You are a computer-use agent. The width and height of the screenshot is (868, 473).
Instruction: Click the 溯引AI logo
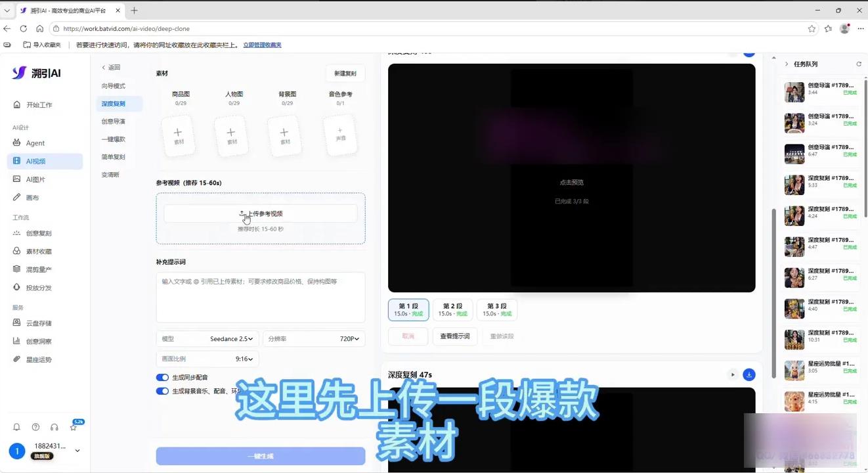click(37, 73)
